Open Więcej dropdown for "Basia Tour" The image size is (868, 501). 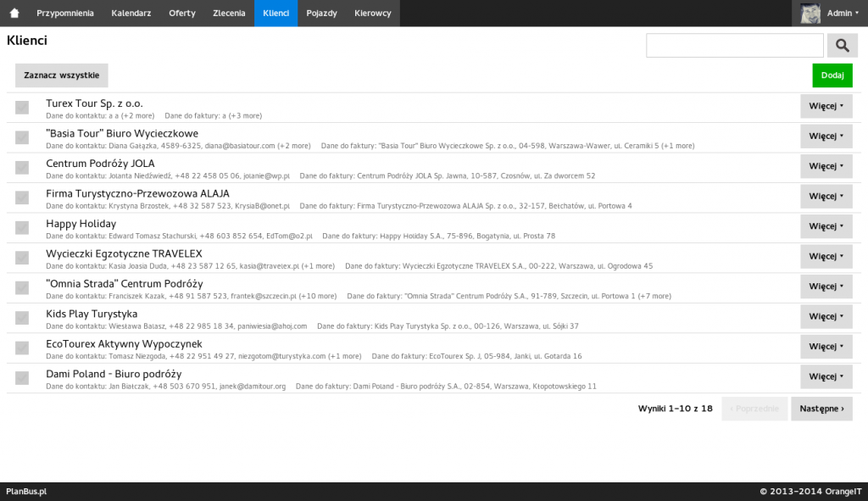point(826,136)
